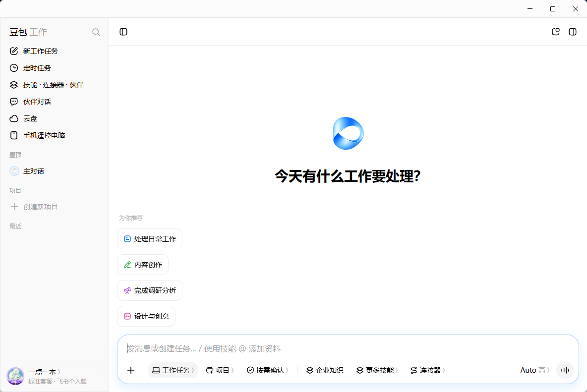The height and width of the screenshot is (392, 587).
Task: Click the 项目 section label in sidebar
Action: tap(15, 190)
